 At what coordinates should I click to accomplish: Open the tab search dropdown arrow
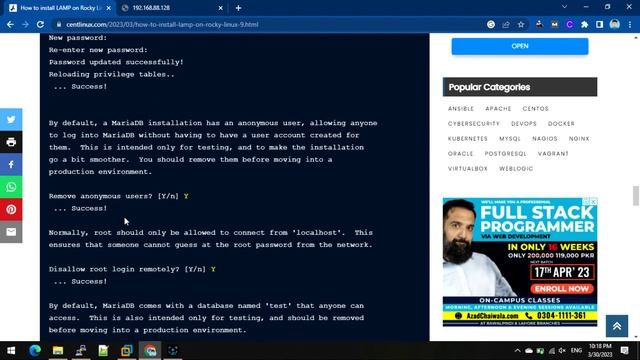pos(564,7)
